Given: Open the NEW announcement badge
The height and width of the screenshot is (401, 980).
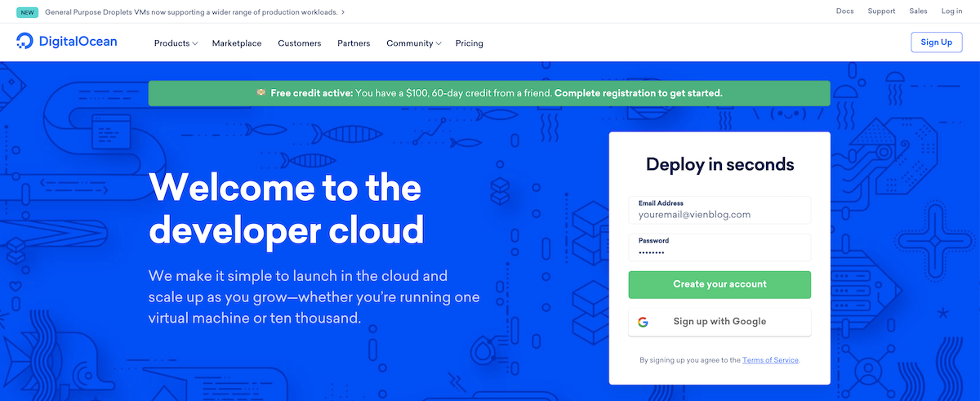Looking at the screenshot, I should point(28,12).
